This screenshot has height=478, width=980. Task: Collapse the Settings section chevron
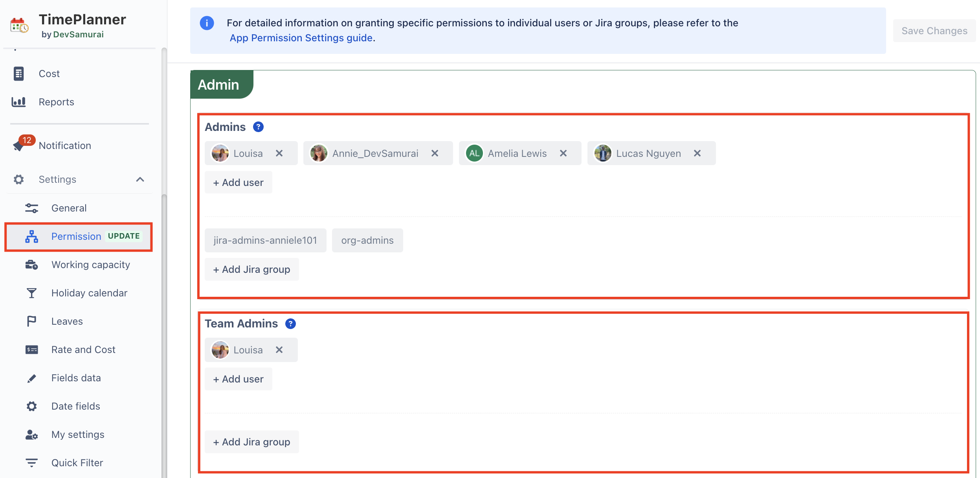[140, 179]
